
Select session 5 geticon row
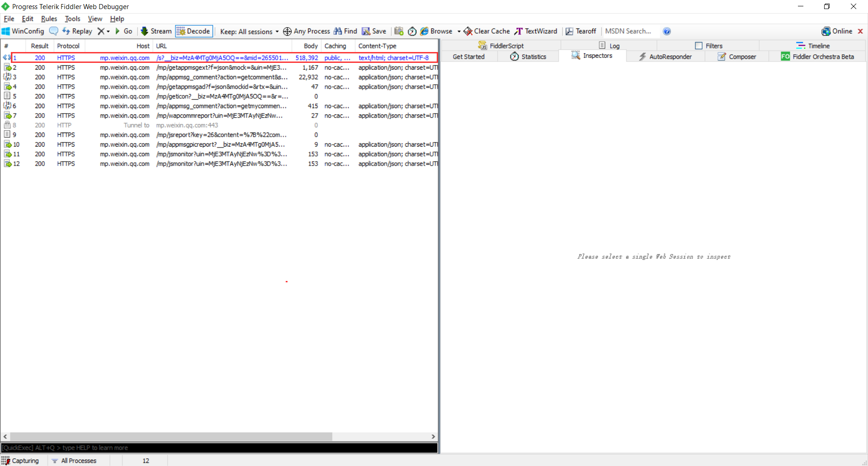pyautogui.click(x=219, y=96)
